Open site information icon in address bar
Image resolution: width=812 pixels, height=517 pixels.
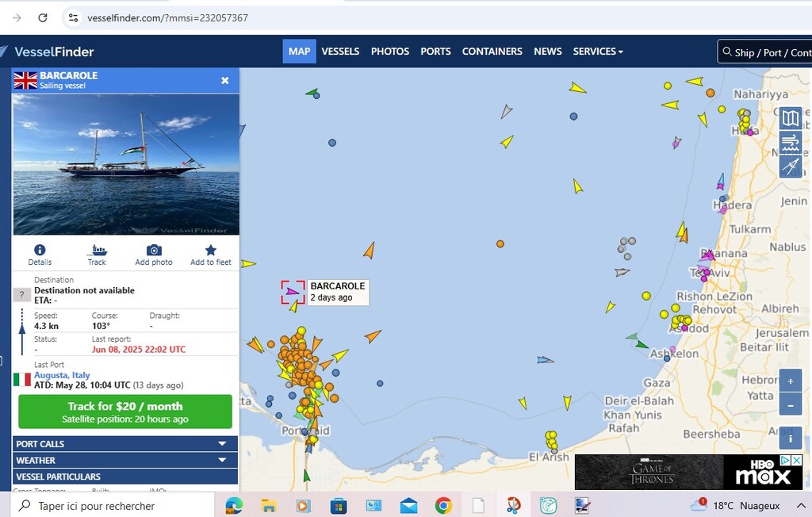[74, 17]
